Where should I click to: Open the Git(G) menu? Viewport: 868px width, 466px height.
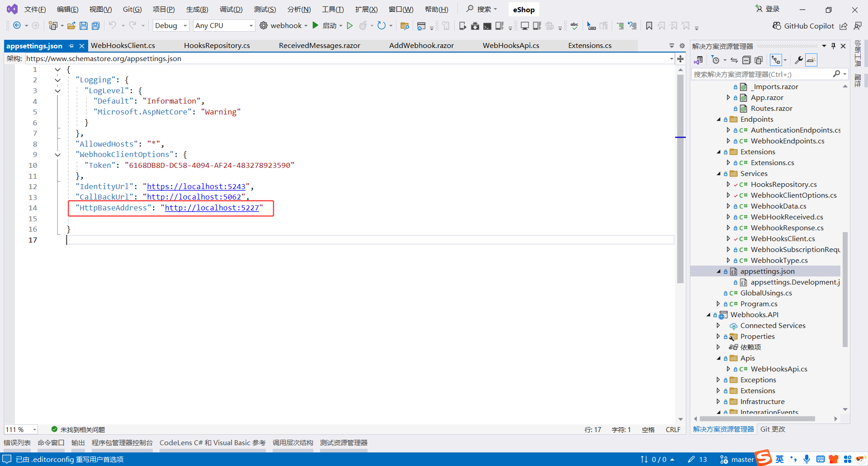click(x=132, y=10)
